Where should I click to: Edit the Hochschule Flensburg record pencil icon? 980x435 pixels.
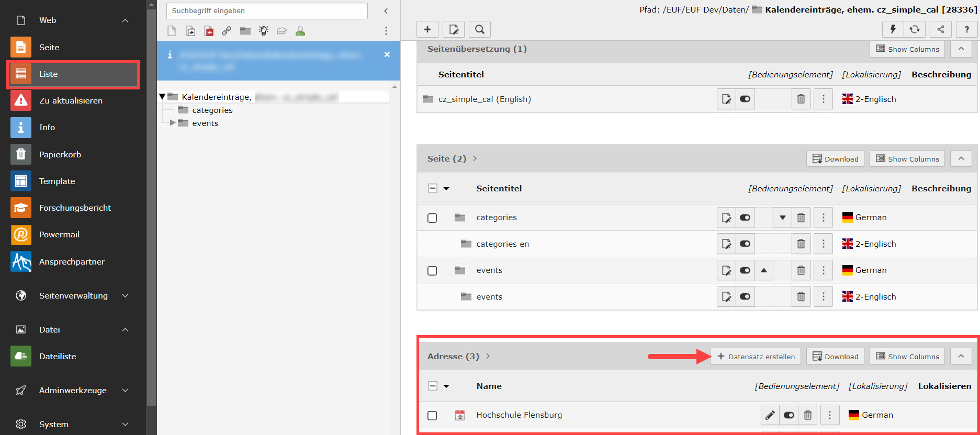click(x=770, y=415)
